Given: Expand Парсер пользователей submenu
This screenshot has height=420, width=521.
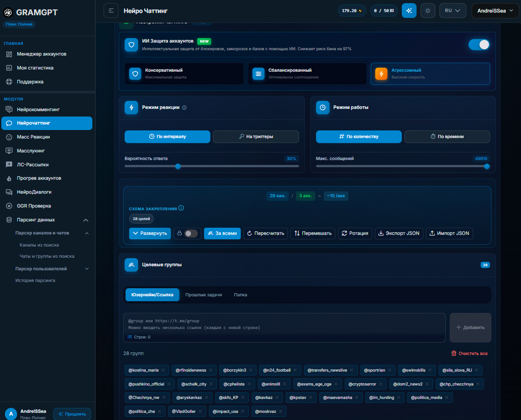Looking at the screenshot, I should tap(87, 269).
